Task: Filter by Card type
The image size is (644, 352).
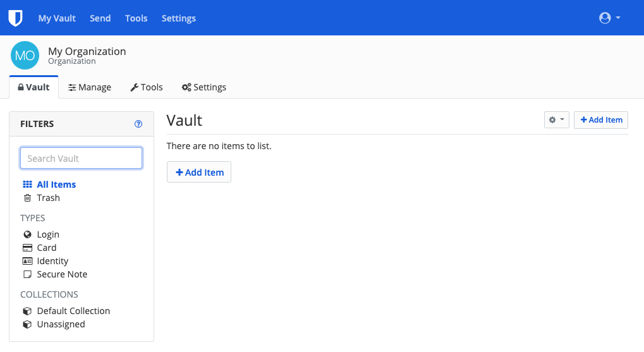Action: coord(46,248)
